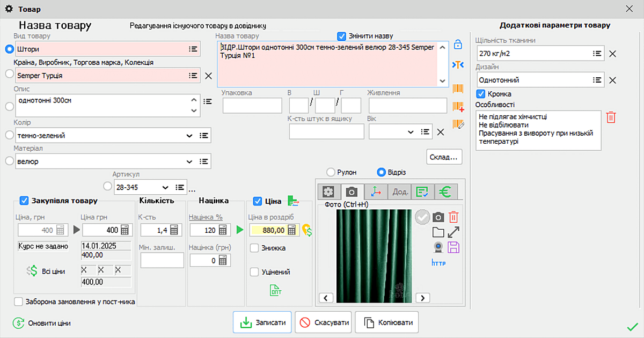Click the lock icon beside product name
644x338 pixels.
pos(458,45)
